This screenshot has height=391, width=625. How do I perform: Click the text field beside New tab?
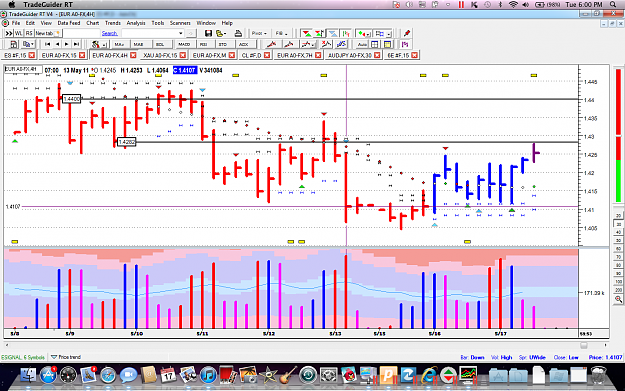(x=81, y=33)
